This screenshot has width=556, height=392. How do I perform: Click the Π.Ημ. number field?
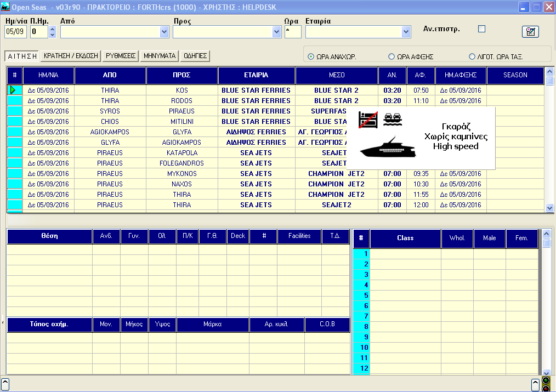(x=39, y=32)
